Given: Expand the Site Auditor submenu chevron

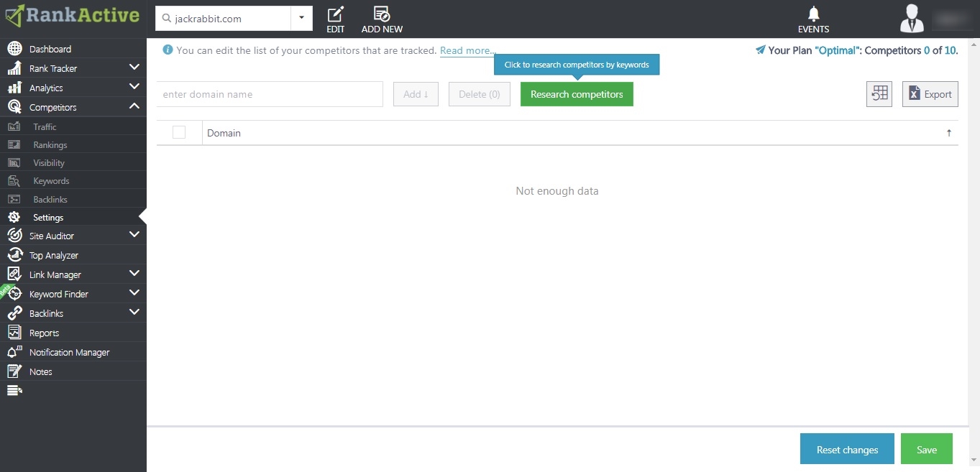Looking at the screenshot, I should (x=134, y=235).
